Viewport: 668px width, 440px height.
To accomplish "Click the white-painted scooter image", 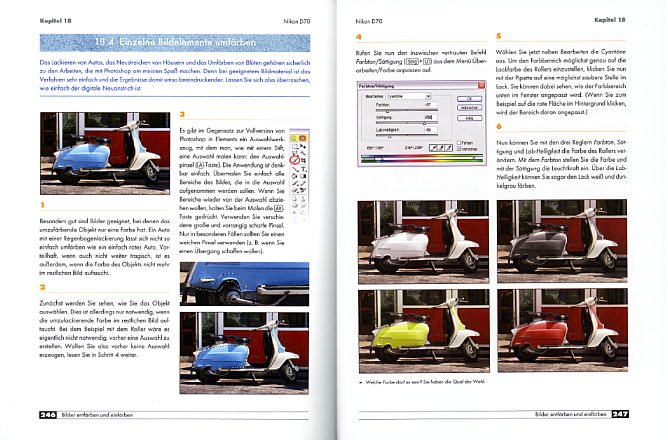I will tap(423, 242).
